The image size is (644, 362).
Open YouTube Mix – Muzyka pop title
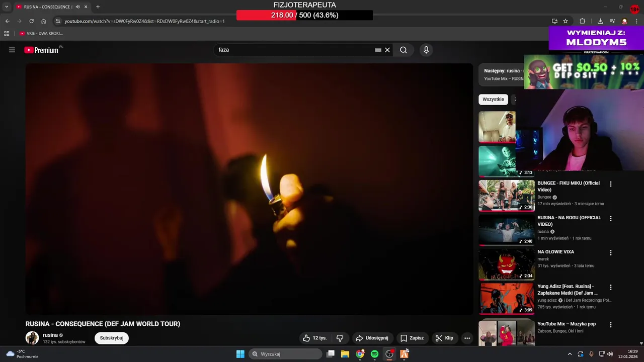[567, 324]
